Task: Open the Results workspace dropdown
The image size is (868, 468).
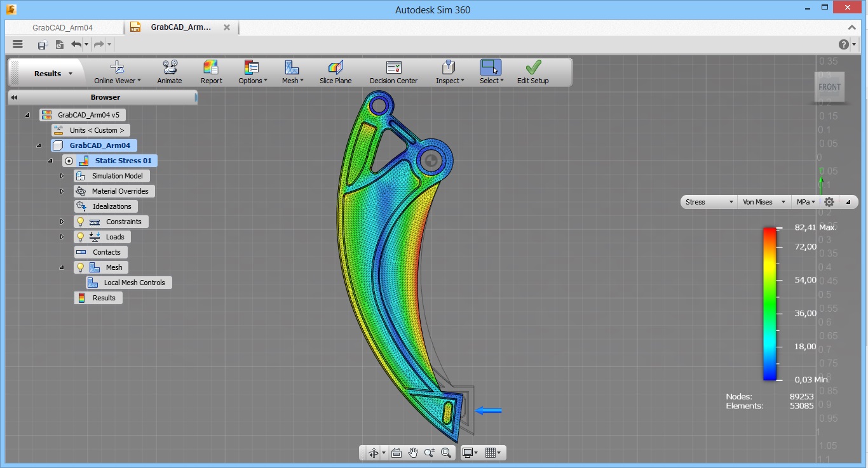Action: tap(53, 74)
